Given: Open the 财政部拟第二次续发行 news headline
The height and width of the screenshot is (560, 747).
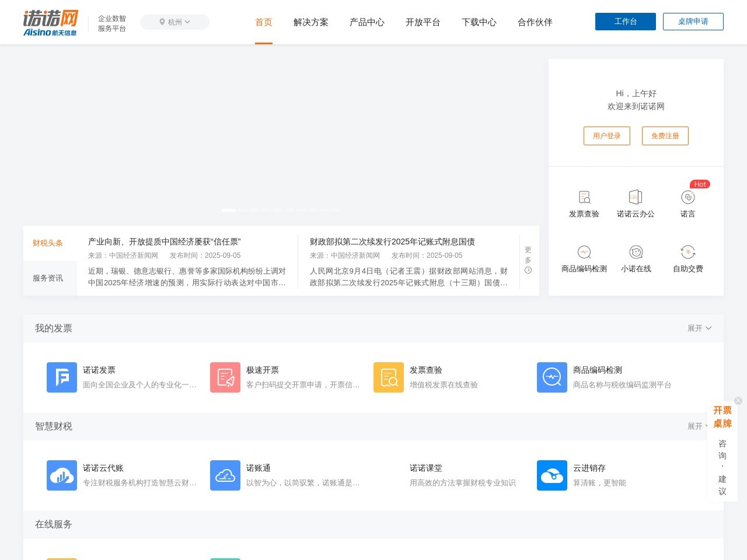Looking at the screenshot, I should (x=392, y=242).
